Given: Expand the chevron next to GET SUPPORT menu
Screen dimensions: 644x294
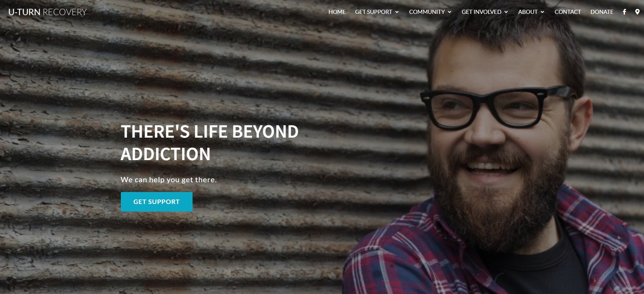Looking at the screenshot, I should click(397, 12).
